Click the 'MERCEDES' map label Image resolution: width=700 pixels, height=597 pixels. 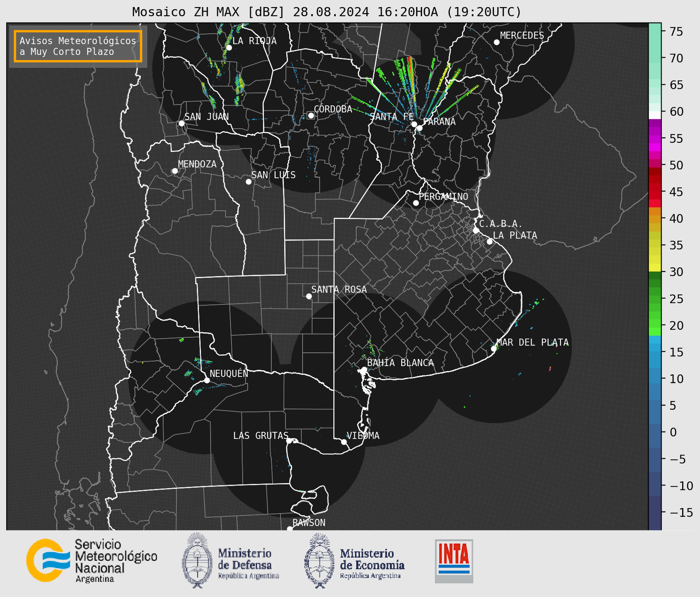(x=522, y=36)
